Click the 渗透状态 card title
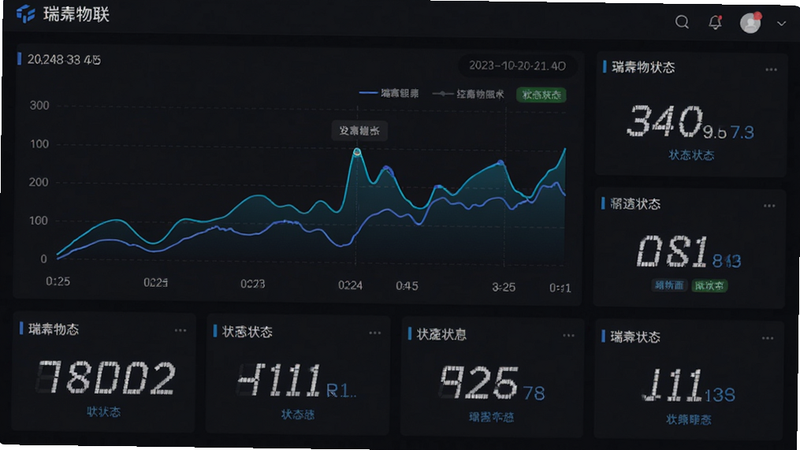The image size is (800, 450). [x=635, y=204]
